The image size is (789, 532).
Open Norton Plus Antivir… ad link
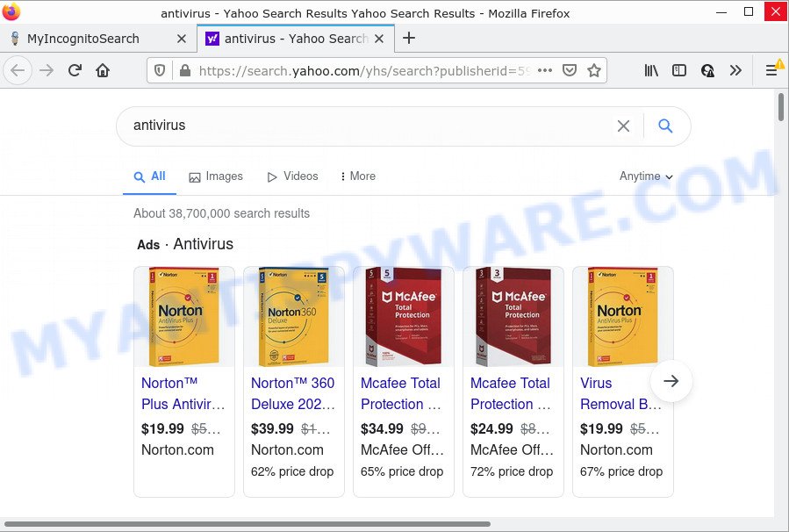183,393
